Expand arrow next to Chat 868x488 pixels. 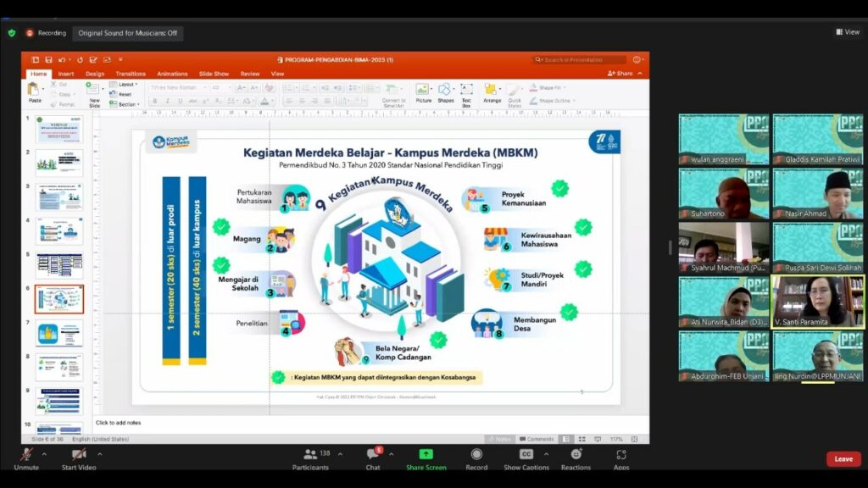(x=392, y=454)
